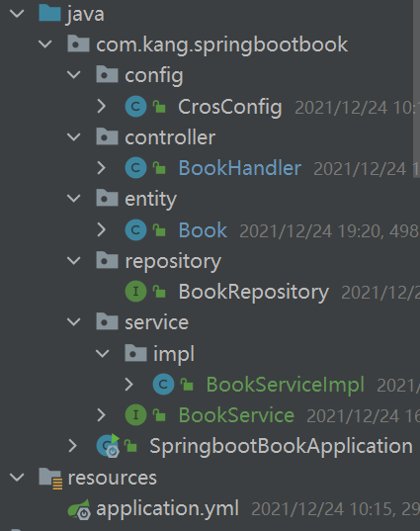Viewport: 420px width, 531px height.
Task: Click the BookService interface icon
Action: pos(135,415)
